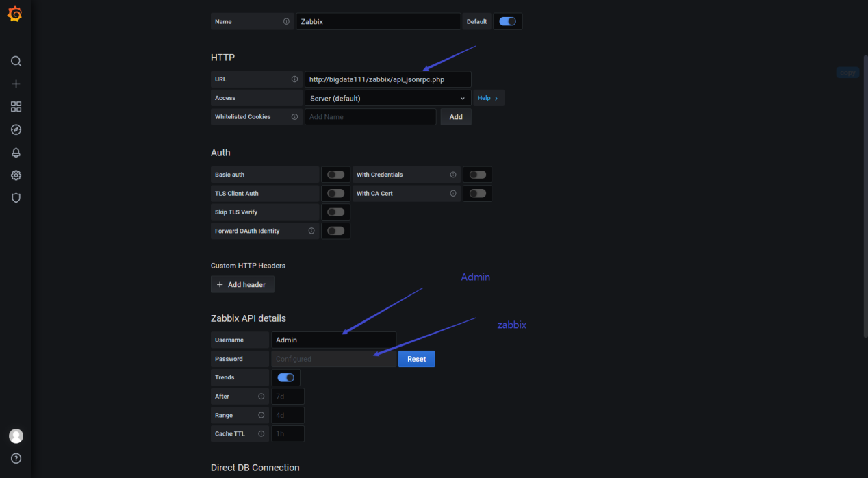The image size is (868, 478).
Task: Show info icon for Range field
Action: [261, 415]
